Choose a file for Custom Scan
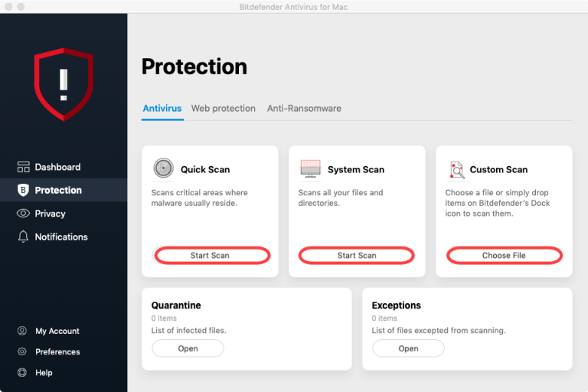Viewport: 588px width, 392px height. click(504, 256)
